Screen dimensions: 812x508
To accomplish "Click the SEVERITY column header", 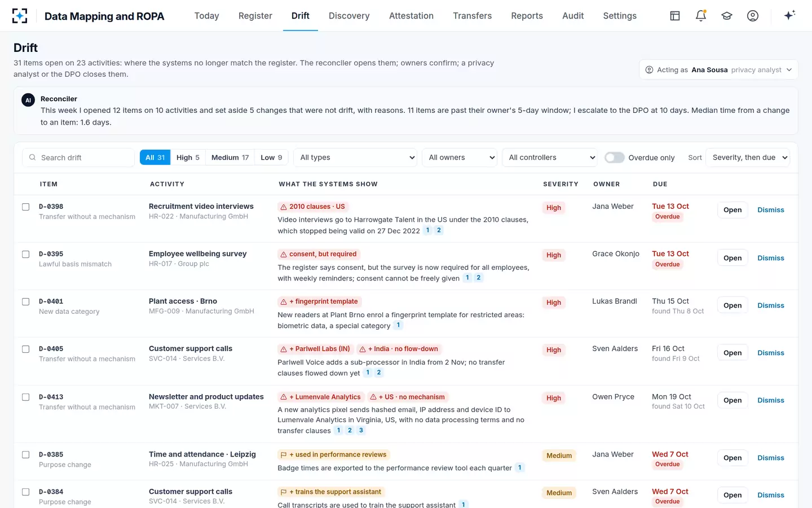I will 561,184.
